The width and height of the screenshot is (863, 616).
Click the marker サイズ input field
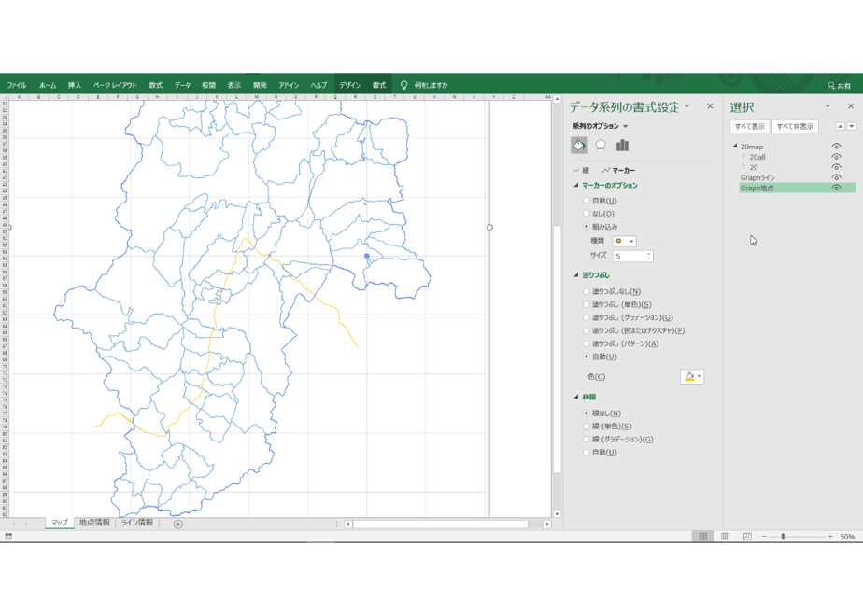pos(633,257)
